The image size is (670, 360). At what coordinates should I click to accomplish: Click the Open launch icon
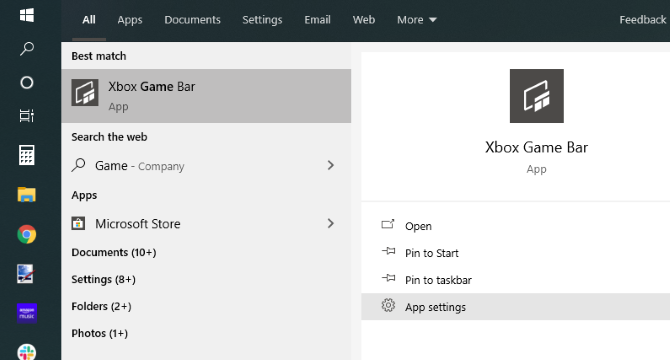(388, 224)
